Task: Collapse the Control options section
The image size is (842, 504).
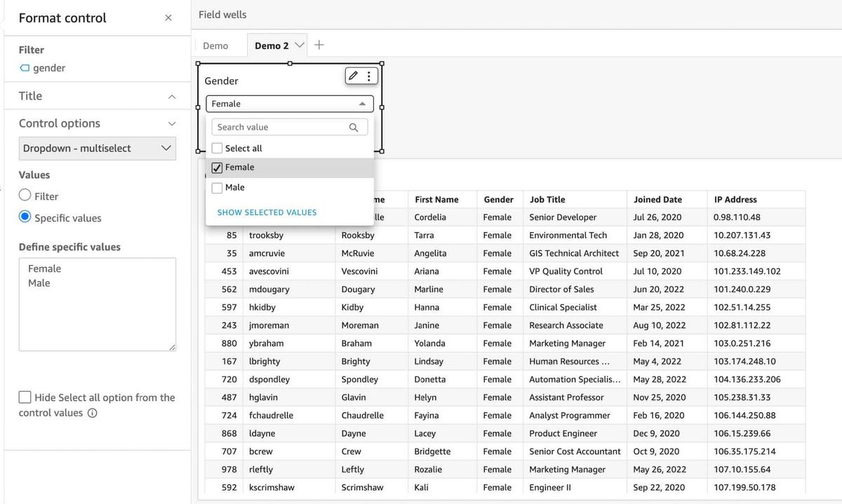Action: tap(172, 123)
